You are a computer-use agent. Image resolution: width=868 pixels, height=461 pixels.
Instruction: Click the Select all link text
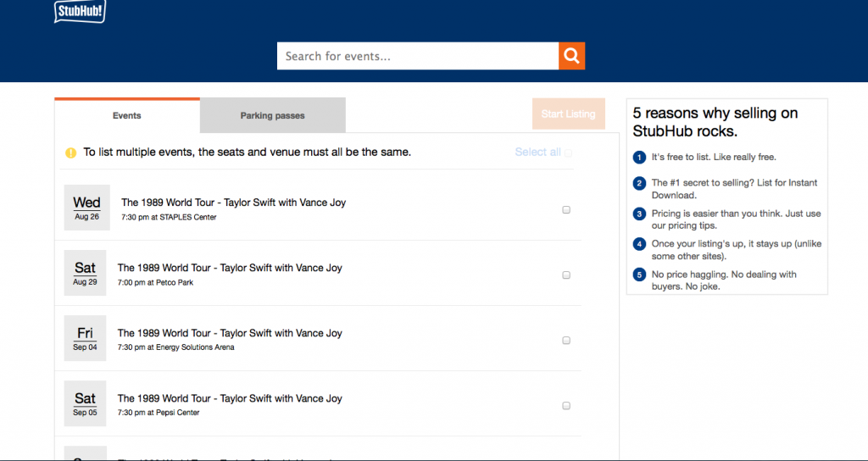coord(537,153)
